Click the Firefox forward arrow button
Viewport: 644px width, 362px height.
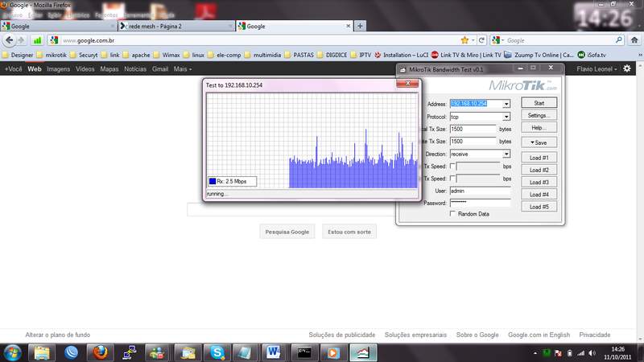pyautogui.click(x=22, y=40)
